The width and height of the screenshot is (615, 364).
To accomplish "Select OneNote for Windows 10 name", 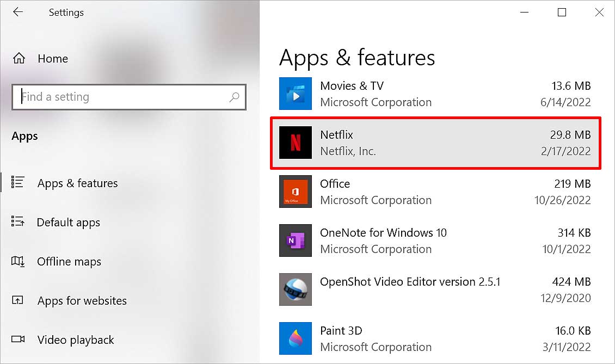I will 383,232.
